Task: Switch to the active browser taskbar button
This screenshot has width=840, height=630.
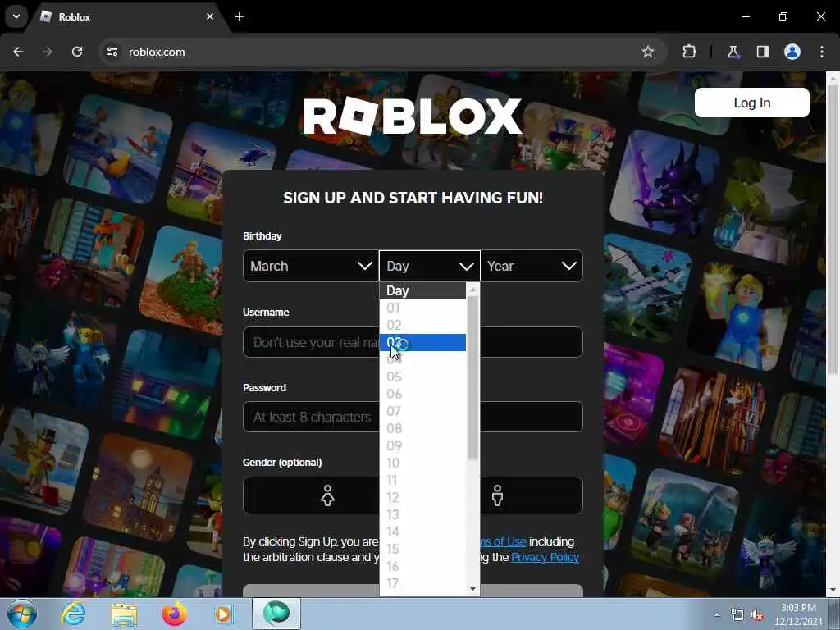Action: [276, 614]
